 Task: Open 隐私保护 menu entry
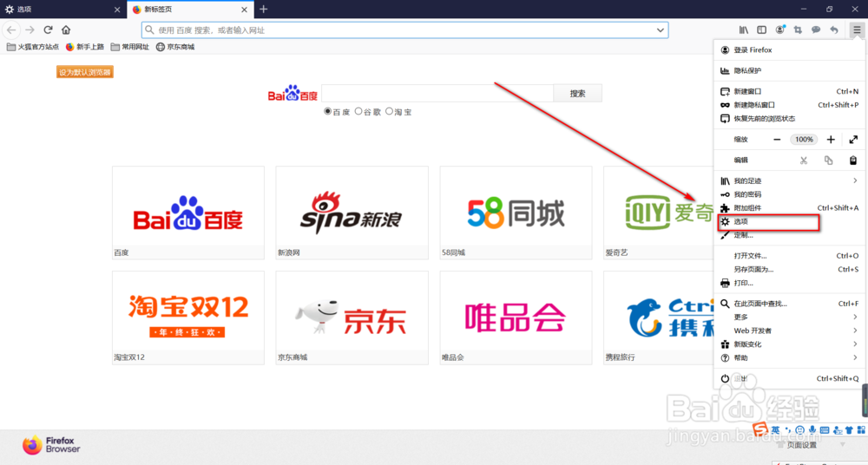tap(789, 71)
